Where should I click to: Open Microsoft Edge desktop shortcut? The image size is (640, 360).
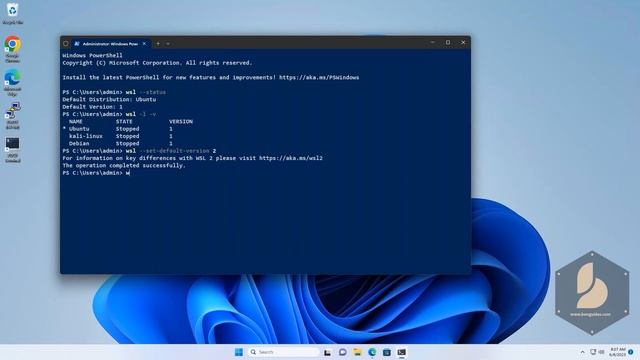point(12,82)
